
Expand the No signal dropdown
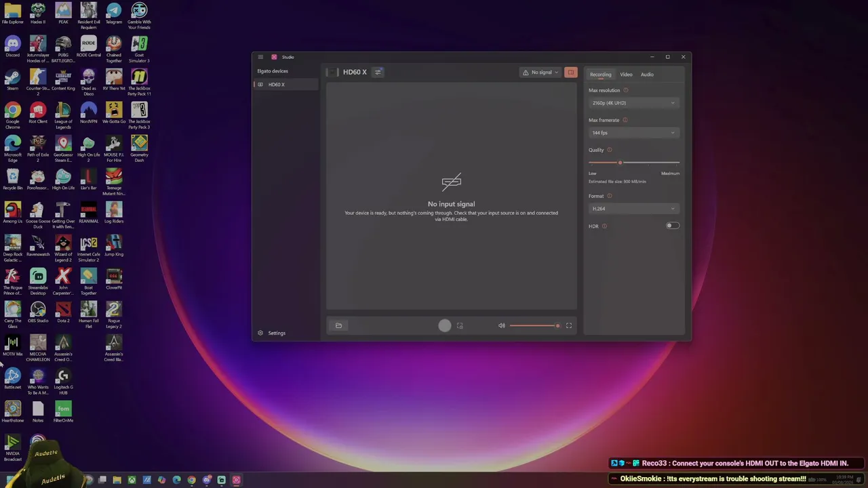coord(540,73)
